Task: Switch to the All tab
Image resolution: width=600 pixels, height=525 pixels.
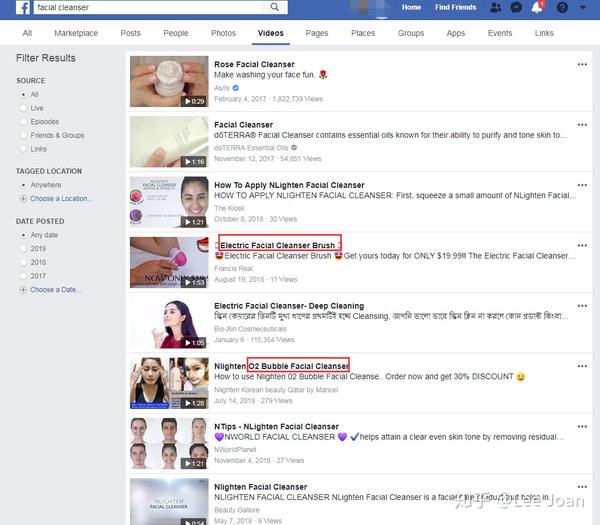Action: [x=27, y=33]
